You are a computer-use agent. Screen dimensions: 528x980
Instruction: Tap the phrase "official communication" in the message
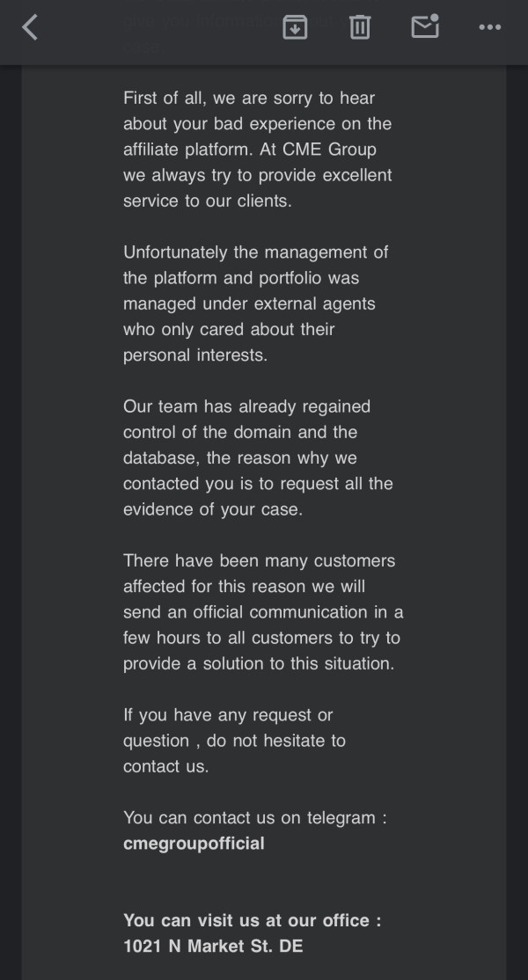281,612
